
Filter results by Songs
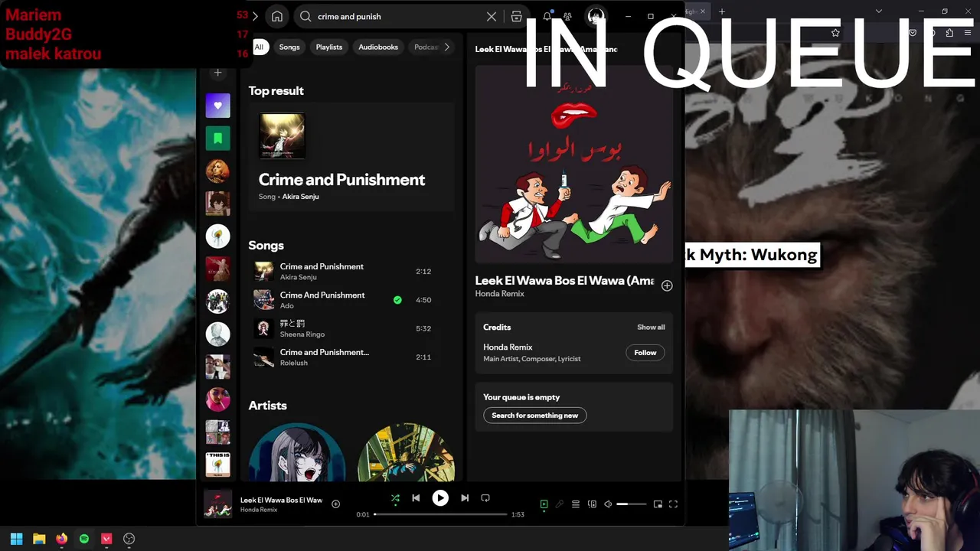[289, 47]
